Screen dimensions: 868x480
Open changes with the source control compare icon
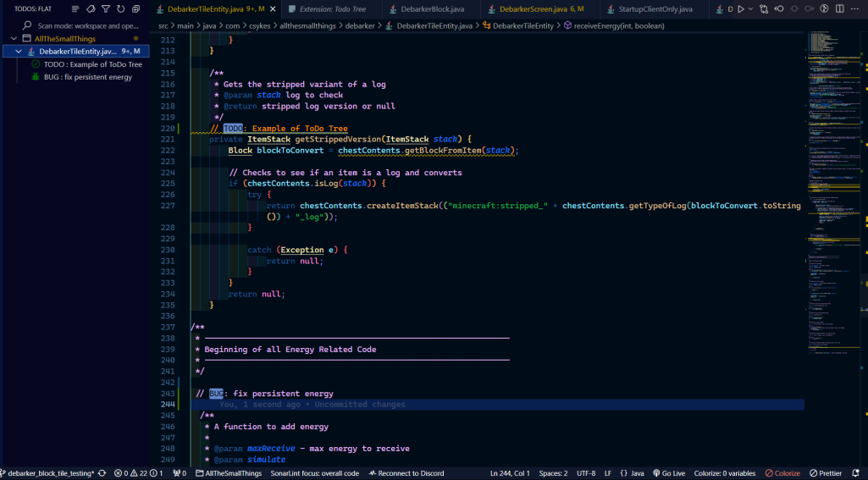764,9
